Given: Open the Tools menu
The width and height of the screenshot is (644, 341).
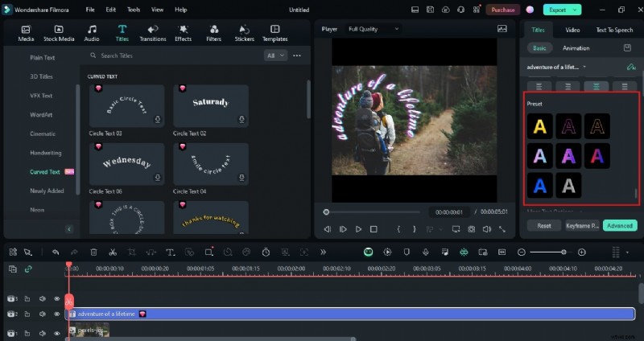Looking at the screenshot, I should click(133, 10).
